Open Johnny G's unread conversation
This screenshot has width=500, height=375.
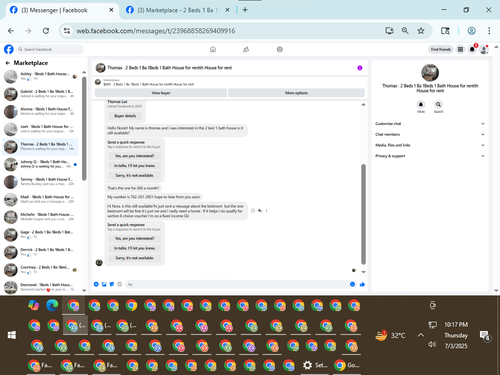click(x=41, y=164)
